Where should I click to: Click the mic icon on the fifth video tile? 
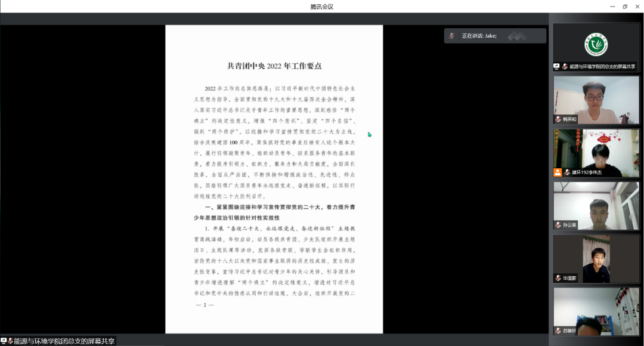point(558,278)
